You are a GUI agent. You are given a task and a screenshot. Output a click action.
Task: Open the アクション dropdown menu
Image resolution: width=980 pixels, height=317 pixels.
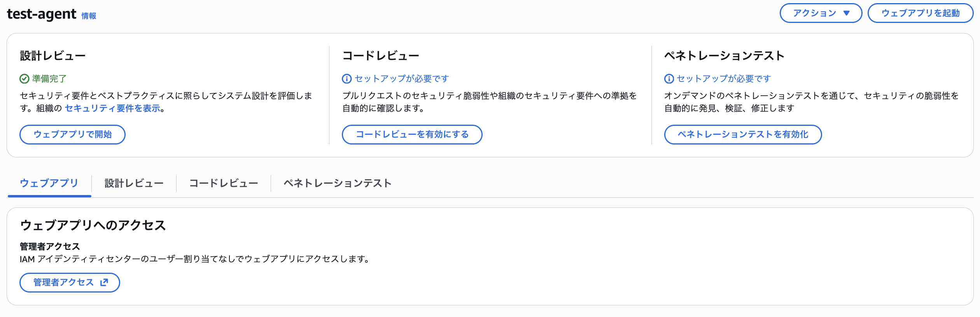click(821, 13)
